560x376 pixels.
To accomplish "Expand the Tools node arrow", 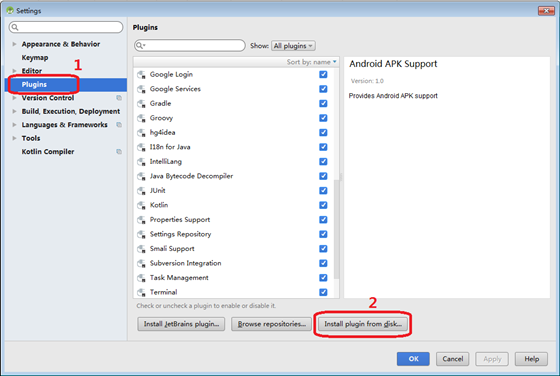I will [14, 138].
